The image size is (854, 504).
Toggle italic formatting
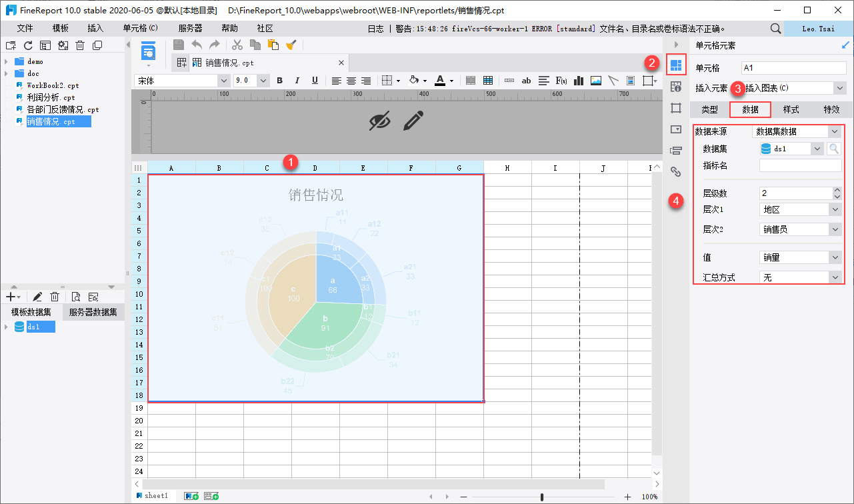[x=297, y=81]
